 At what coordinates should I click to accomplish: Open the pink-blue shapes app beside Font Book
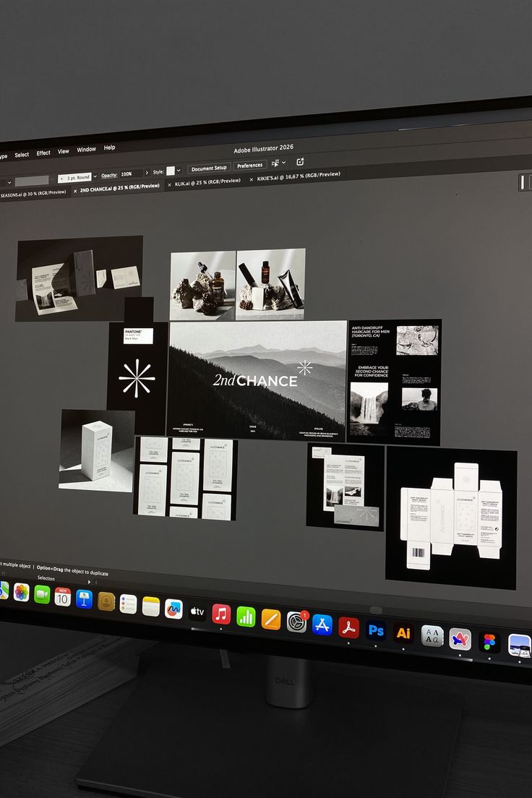tap(460, 639)
